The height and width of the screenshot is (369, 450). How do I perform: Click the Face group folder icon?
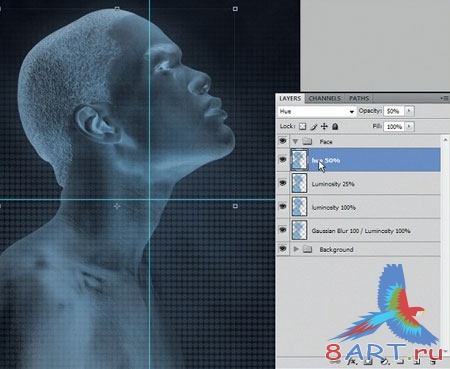(x=307, y=141)
